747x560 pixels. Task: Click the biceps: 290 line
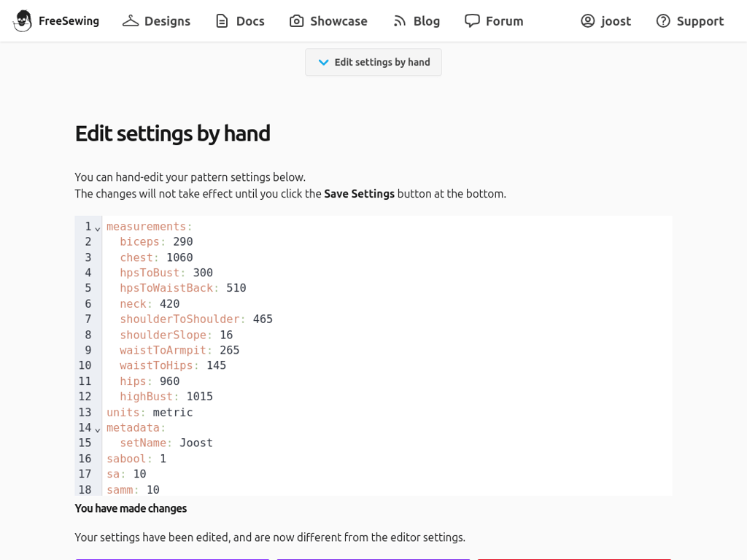pos(156,242)
